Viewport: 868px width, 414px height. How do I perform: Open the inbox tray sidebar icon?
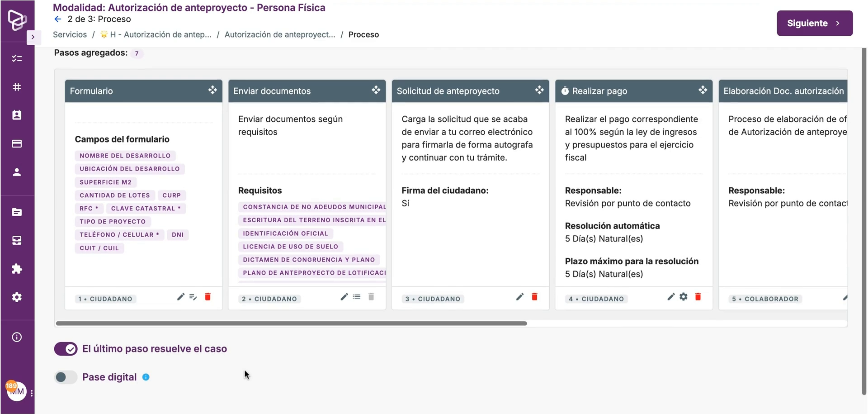pos(17,240)
